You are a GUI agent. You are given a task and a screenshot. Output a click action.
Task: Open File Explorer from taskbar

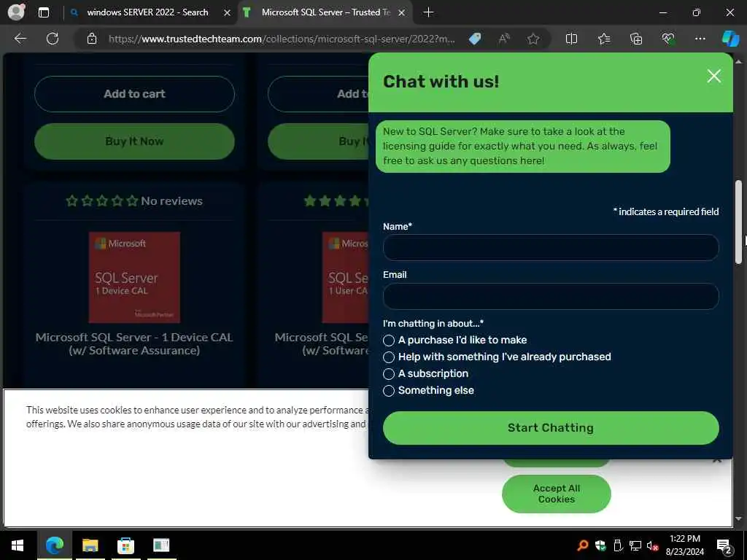[x=90, y=545]
